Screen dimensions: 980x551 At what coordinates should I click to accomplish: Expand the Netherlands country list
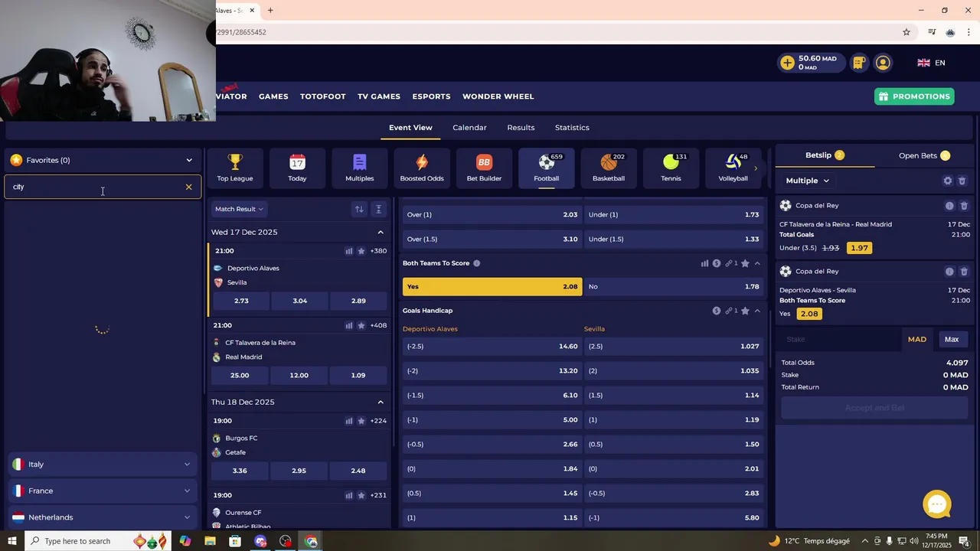click(103, 517)
